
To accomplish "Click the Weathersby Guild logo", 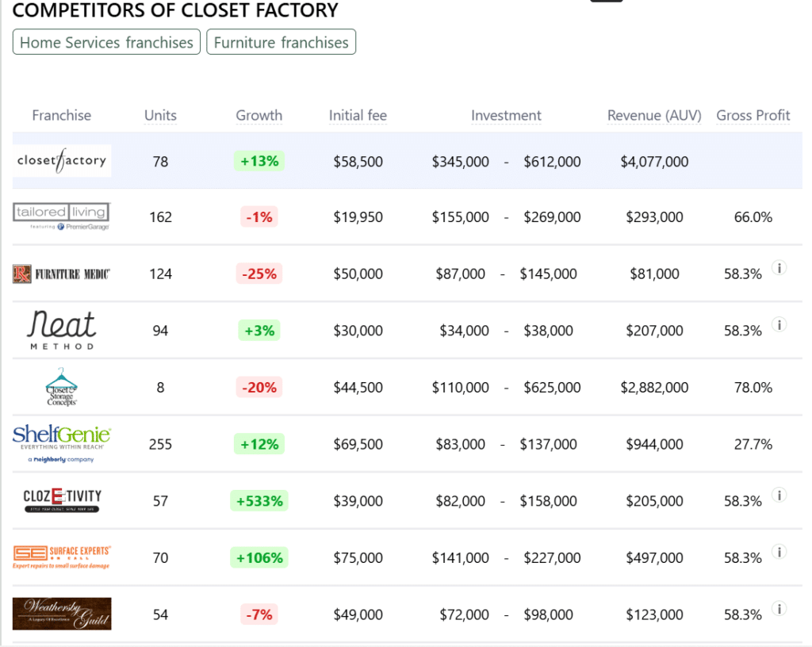I will pos(62,614).
